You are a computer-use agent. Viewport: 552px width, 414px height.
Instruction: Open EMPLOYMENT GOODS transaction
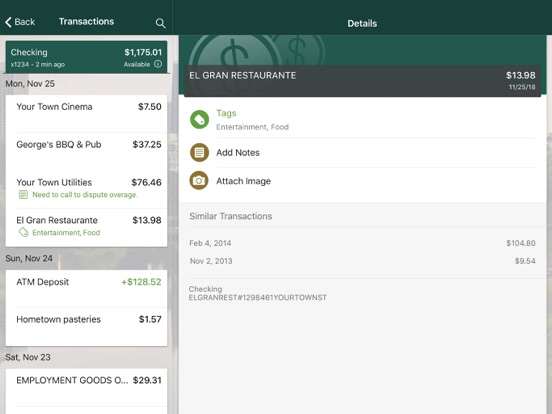tap(86, 387)
